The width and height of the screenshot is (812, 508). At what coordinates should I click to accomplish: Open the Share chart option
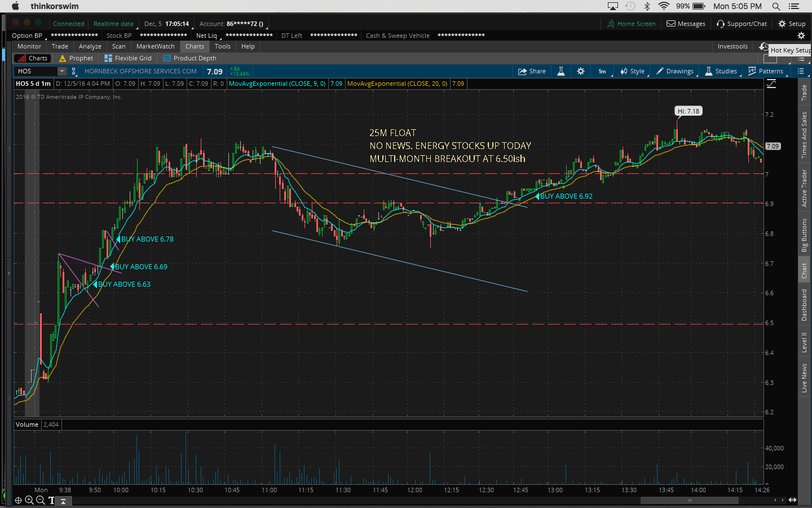(532, 71)
